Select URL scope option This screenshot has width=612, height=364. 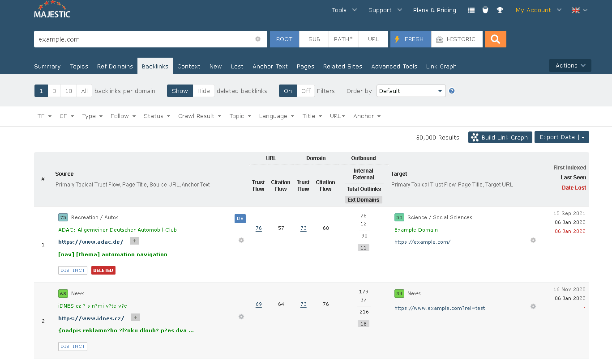click(x=373, y=39)
